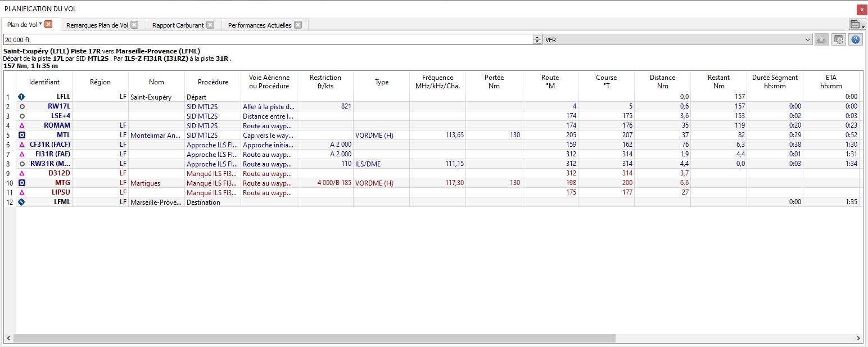This screenshot has height=347, width=868.
Task: Close the Rapport Carburant tab
Action: pos(210,25)
